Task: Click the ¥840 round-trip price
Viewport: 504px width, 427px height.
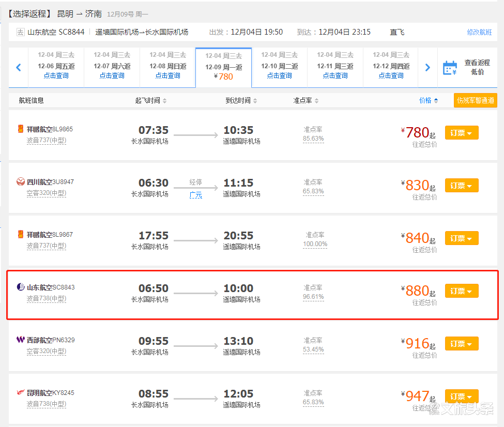Action: (418, 238)
